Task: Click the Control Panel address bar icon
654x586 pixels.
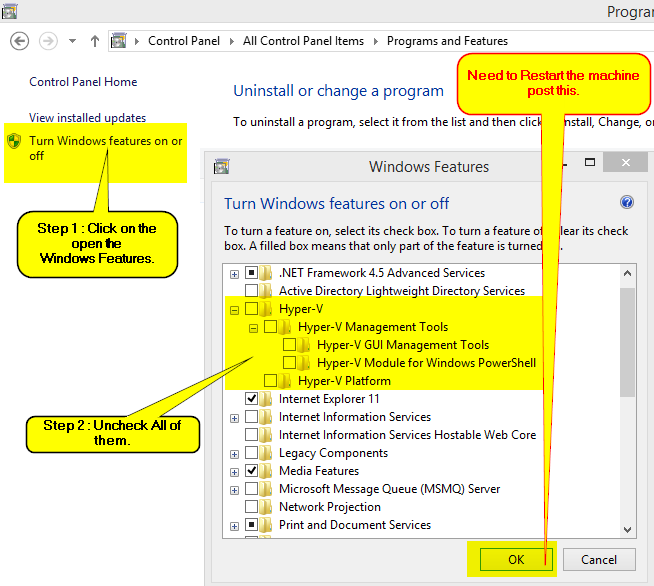Action: tap(118, 41)
